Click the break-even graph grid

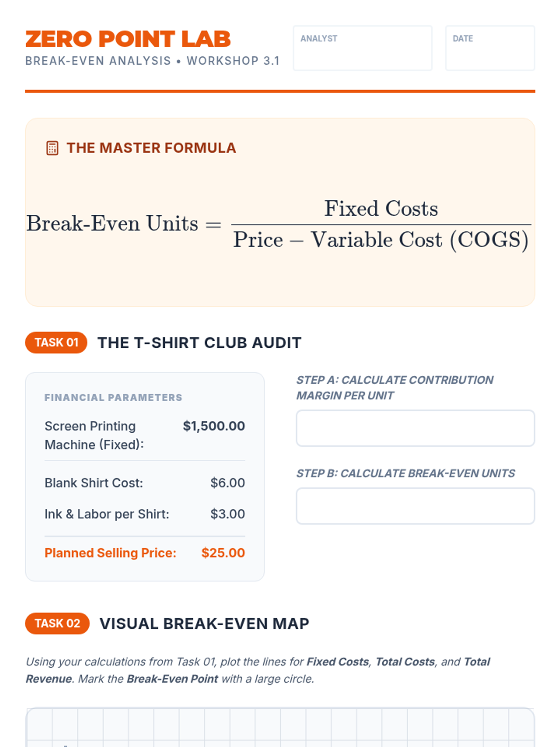pyautogui.click(x=280, y=728)
